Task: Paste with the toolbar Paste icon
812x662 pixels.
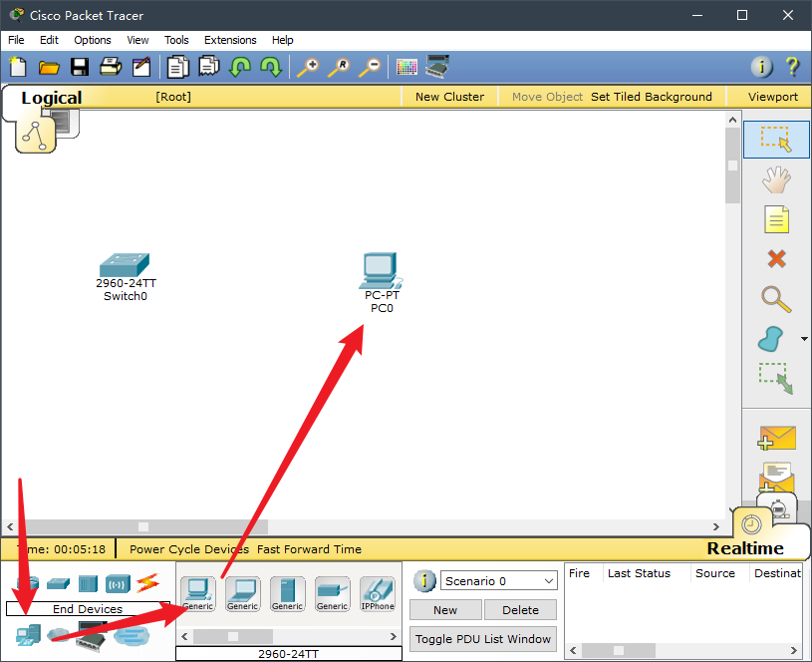Action: click(208, 67)
